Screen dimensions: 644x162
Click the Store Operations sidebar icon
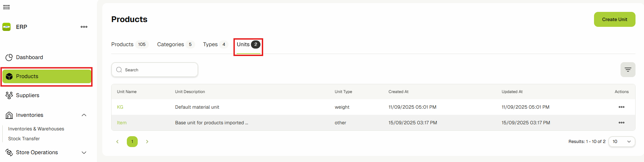click(x=9, y=152)
